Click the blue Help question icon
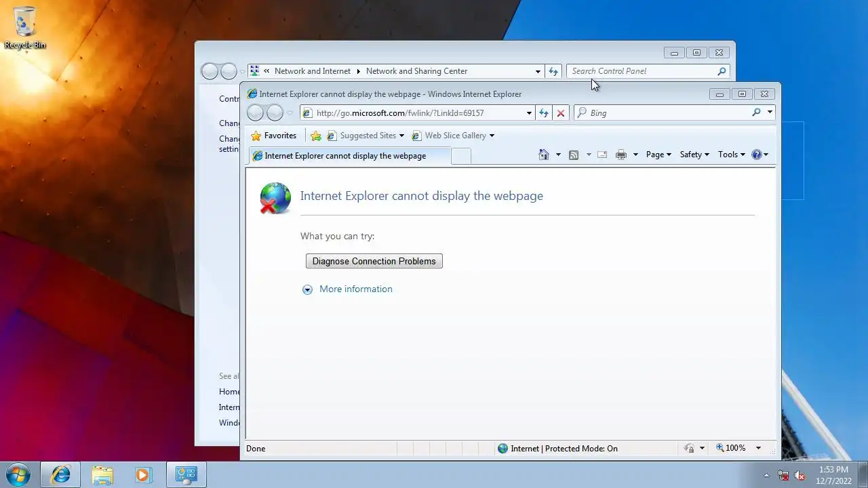Image resolution: width=868 pixels, height=488 pixels. tap(757, 155)
